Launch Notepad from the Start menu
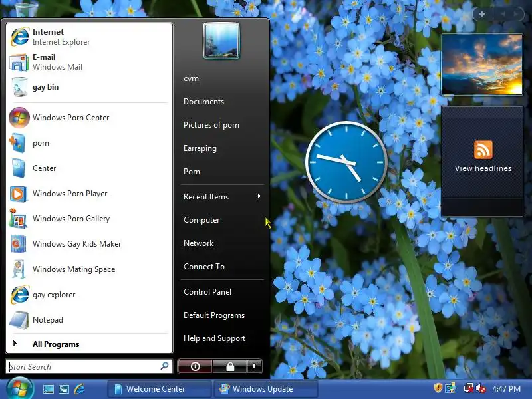532x399 pixels. [x=89, y=320]
